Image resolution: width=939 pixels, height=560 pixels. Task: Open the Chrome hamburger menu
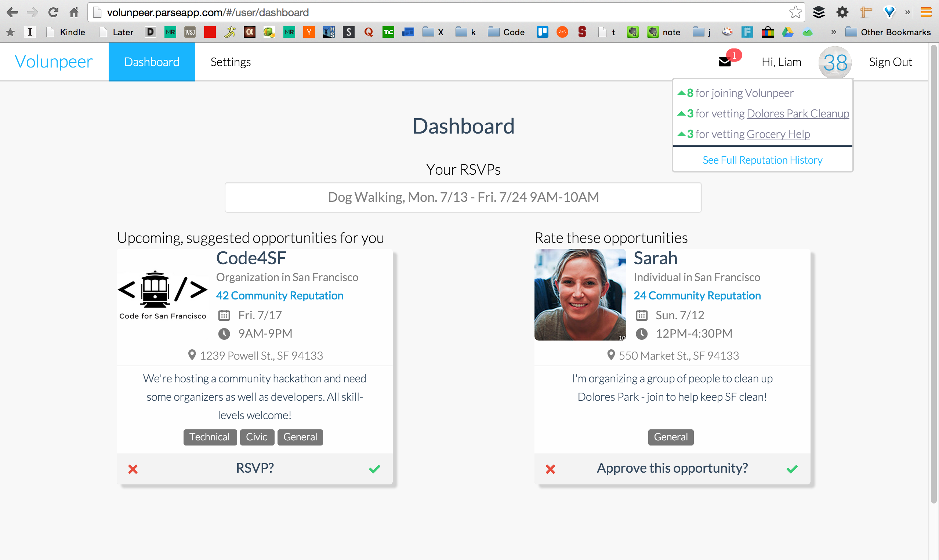[926, 12]
